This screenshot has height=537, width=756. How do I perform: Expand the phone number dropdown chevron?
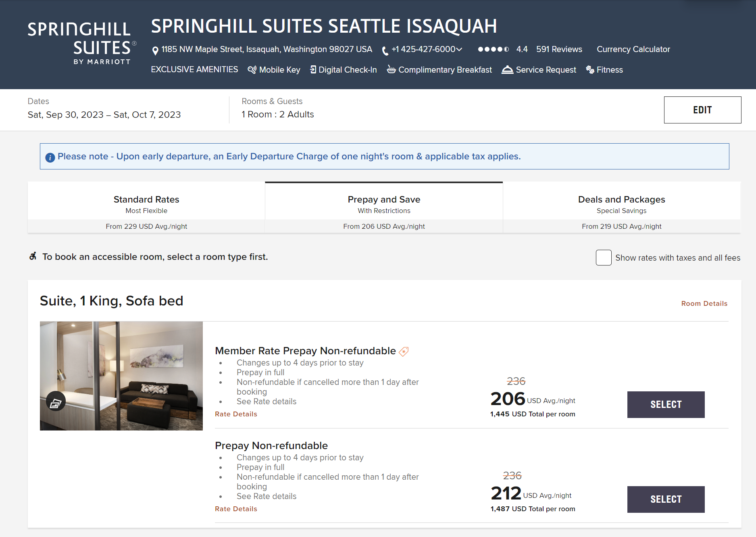(x=460, y=49)
